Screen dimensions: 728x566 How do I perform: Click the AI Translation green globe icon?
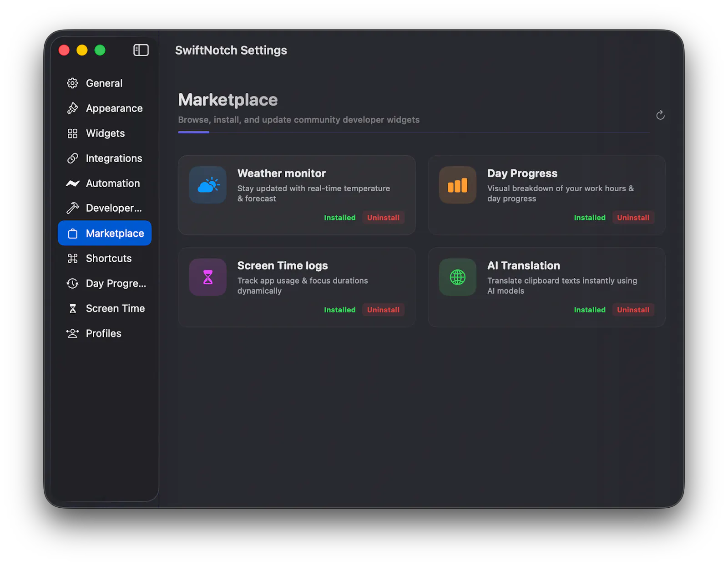458,277
